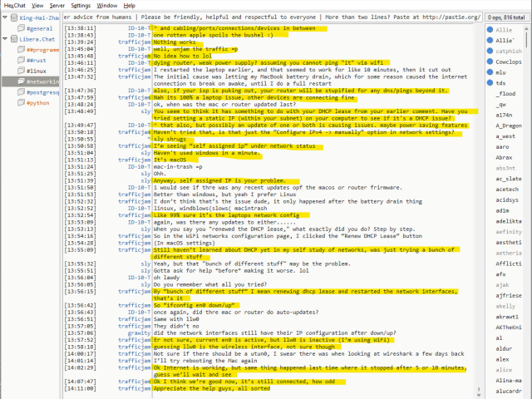Select user afx in user list
Viewport: 532px width, 399px height.
pos(500,274)
